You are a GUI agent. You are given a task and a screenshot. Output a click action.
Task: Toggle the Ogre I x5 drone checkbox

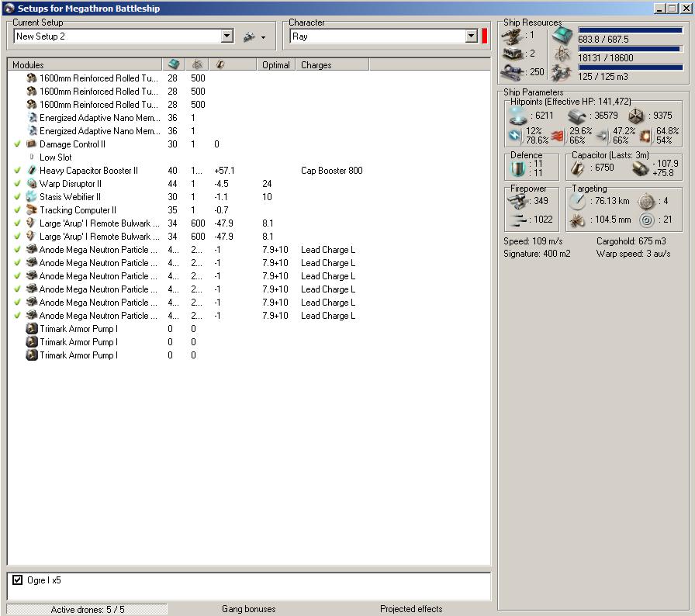pyautogui.click(x=17, y=580)
